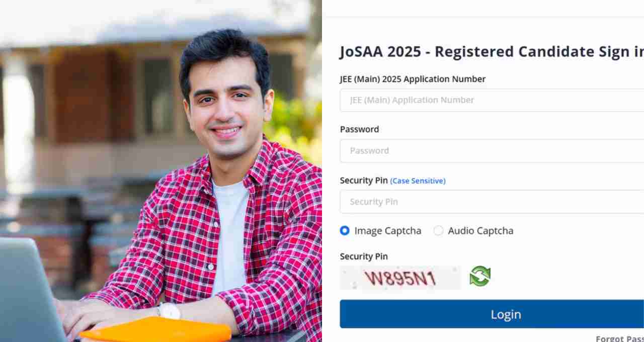Focus the Security Pin input field
This screenshot has height=342, width=644.
point(492,202)
